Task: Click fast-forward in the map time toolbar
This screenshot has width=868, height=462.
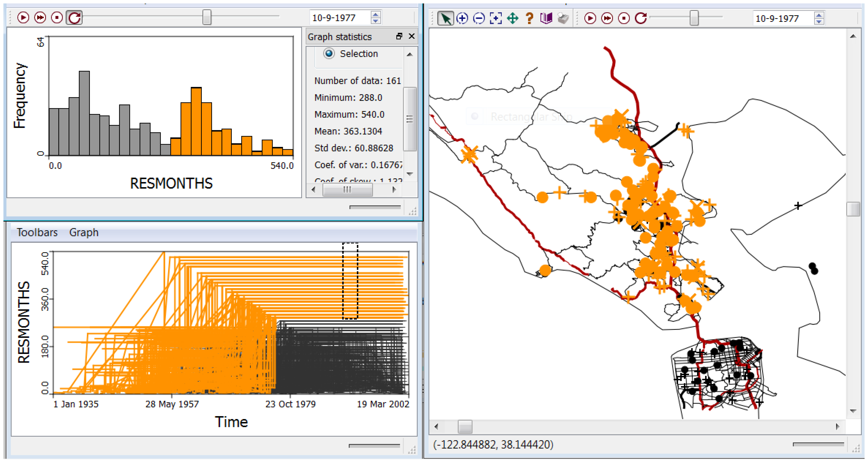Action: click(607, 18)
